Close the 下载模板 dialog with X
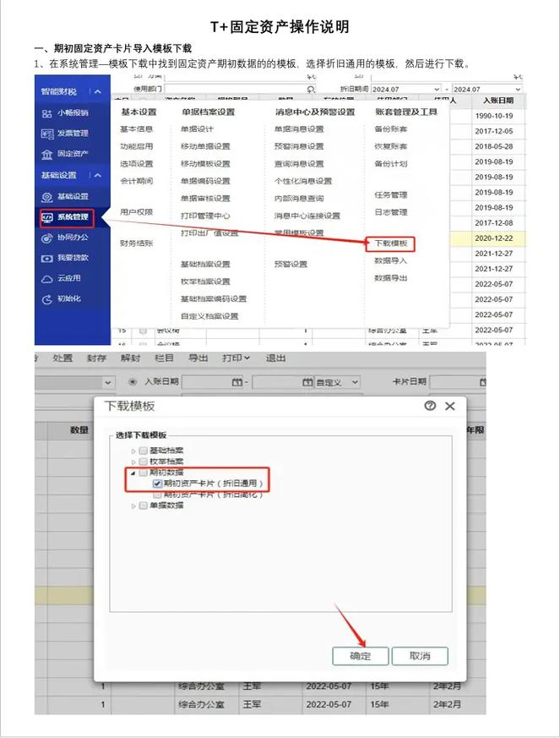The height and width of the screenshot is (738, 560). (x=450, y=406)
